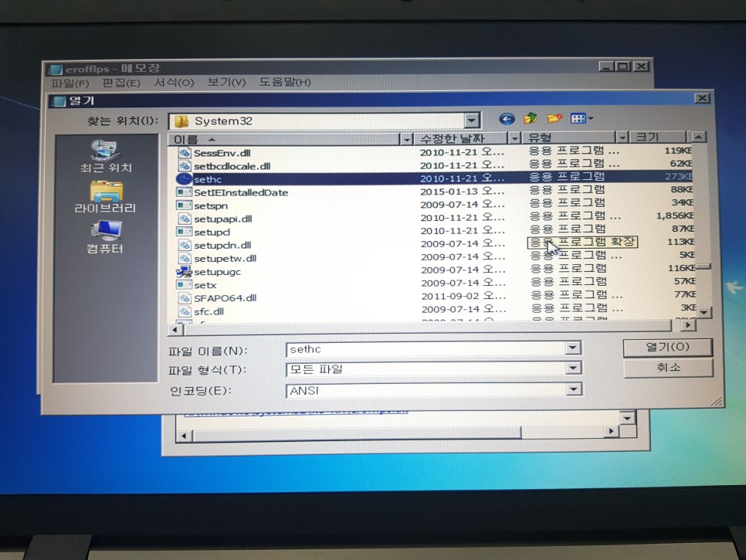Screen dimensions: 746x560
Task: Click scroll right arrow in background window
Action: click(611, 431)
